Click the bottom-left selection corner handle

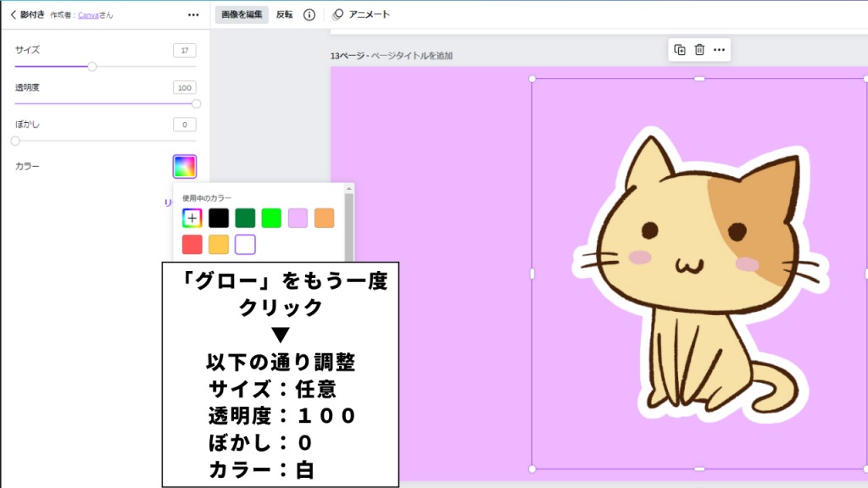point(532,469)
